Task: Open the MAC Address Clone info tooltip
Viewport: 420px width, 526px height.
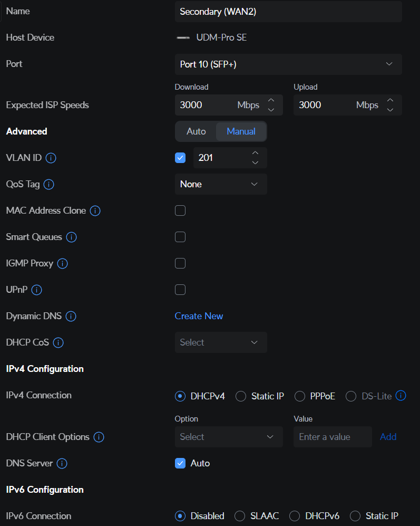Action: [95, 211]
